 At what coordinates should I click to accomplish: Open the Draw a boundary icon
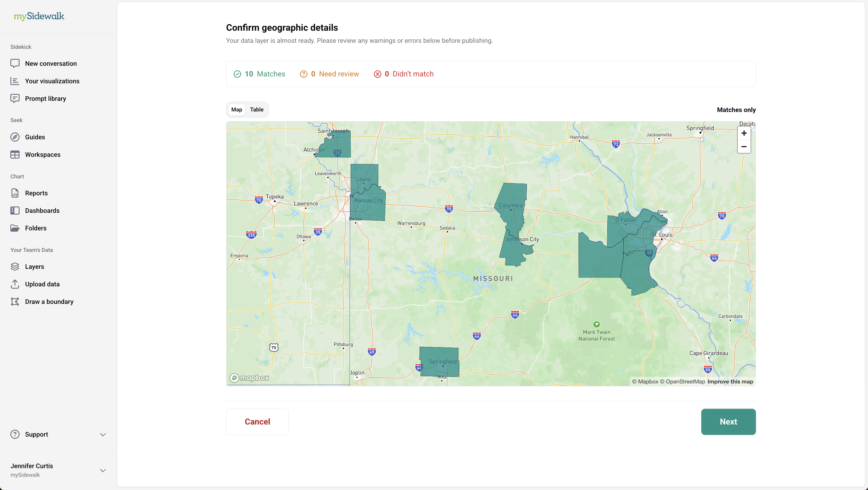point(15,301)
